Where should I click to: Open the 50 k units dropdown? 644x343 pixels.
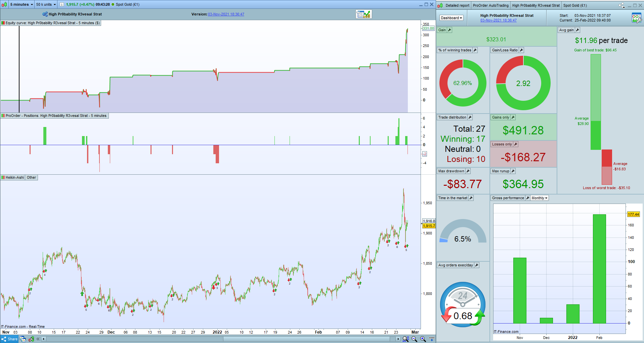point(46,4)
